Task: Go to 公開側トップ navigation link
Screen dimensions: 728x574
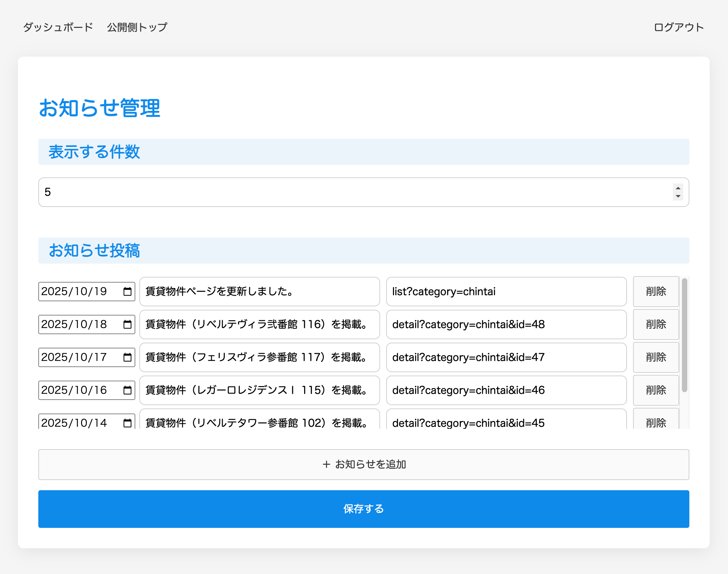Action: tap(137, 27)
